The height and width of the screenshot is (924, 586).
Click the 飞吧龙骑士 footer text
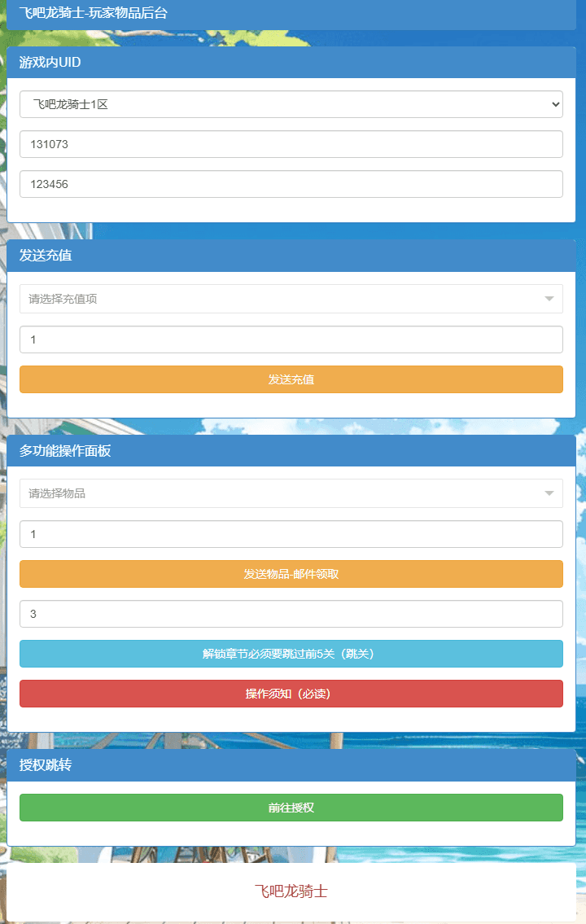click(x=291, y=891)
